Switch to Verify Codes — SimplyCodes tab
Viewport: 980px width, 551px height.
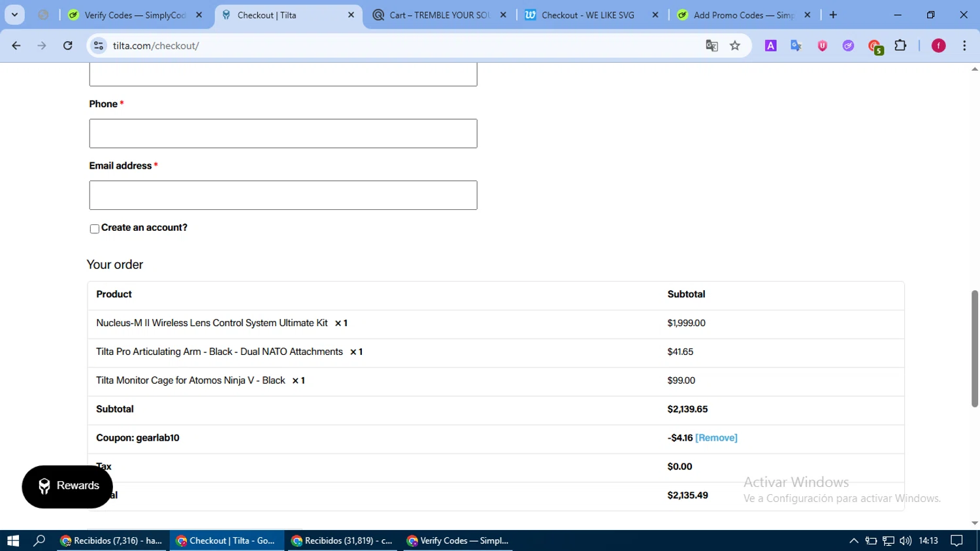pos(136,14)
